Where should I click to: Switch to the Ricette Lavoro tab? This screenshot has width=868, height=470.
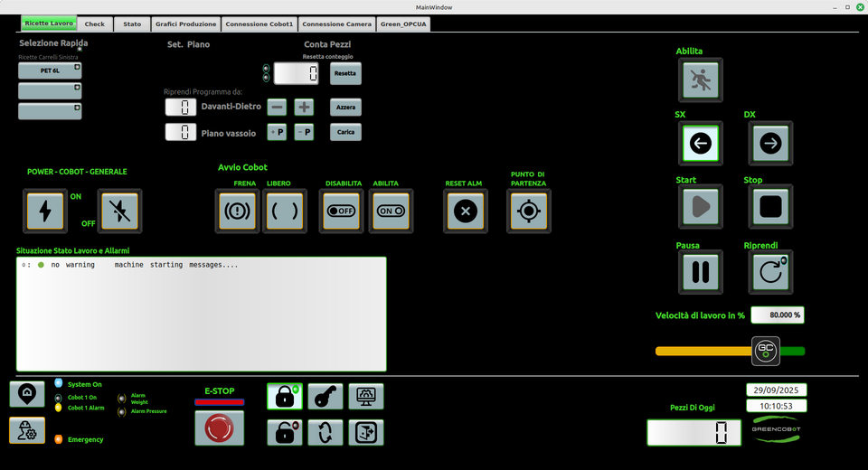(49, 23)
